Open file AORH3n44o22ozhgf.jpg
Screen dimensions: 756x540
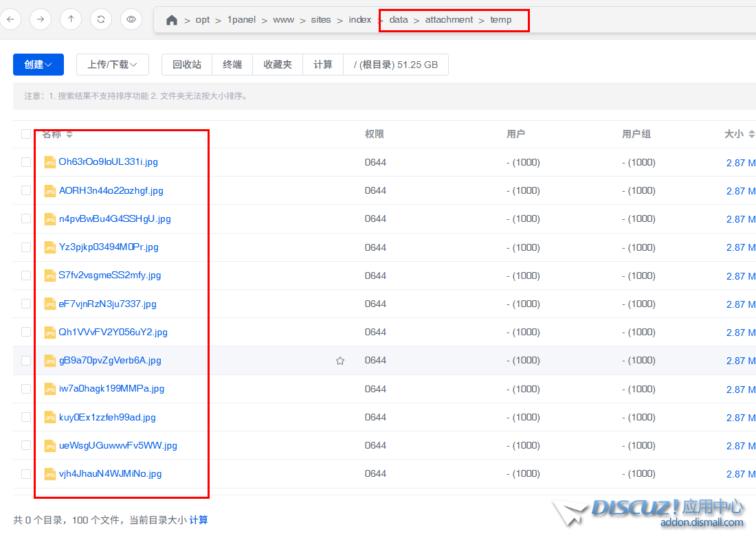pos(111,190)
